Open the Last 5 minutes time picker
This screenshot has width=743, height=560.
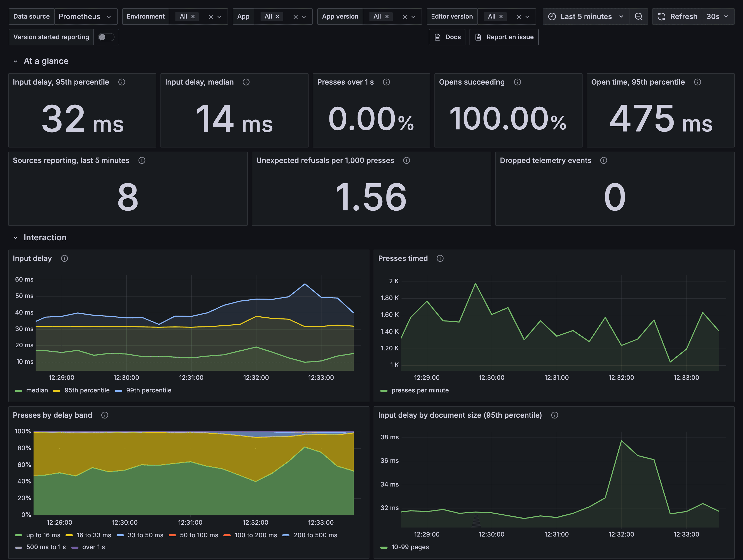click(586, 17)
